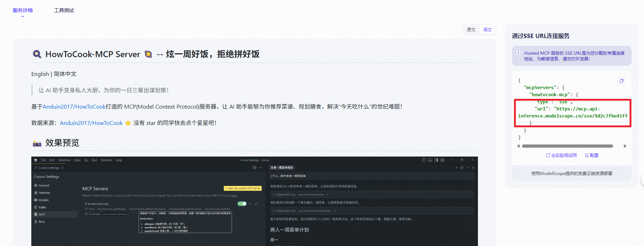Toggle the howtocook-mcp server switch
This screenshot has height=246, width=644.
(x=242, y=204)
